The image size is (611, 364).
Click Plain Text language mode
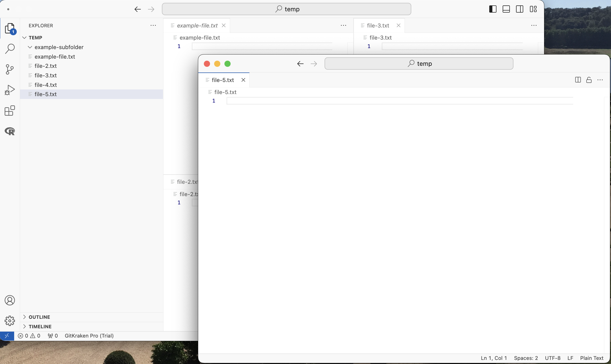click(x=591, y=358)
